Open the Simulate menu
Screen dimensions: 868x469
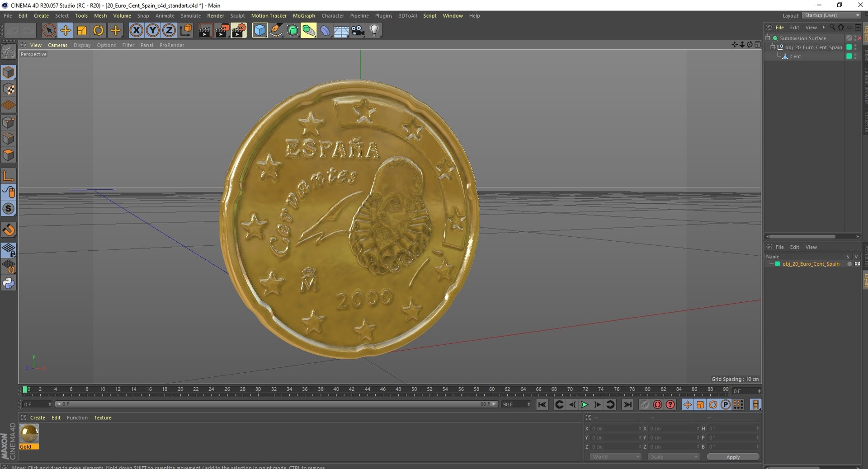(191, 16)
